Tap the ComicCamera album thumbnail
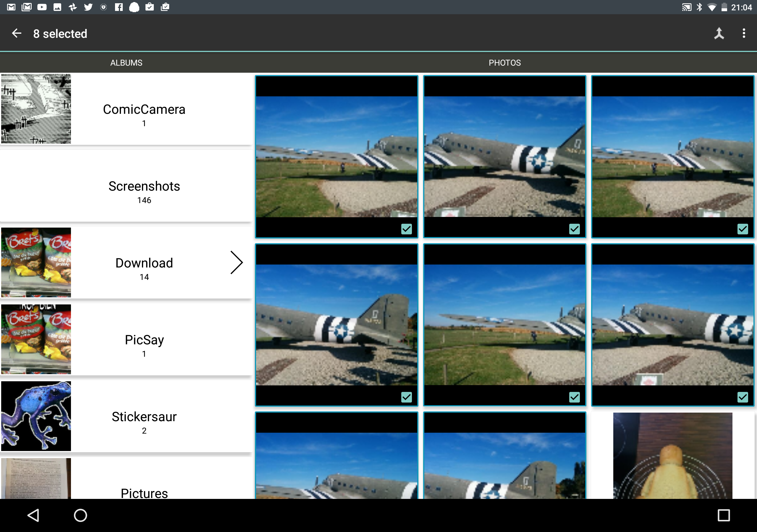This screenshot has width=757, height=532. point(36,109)
